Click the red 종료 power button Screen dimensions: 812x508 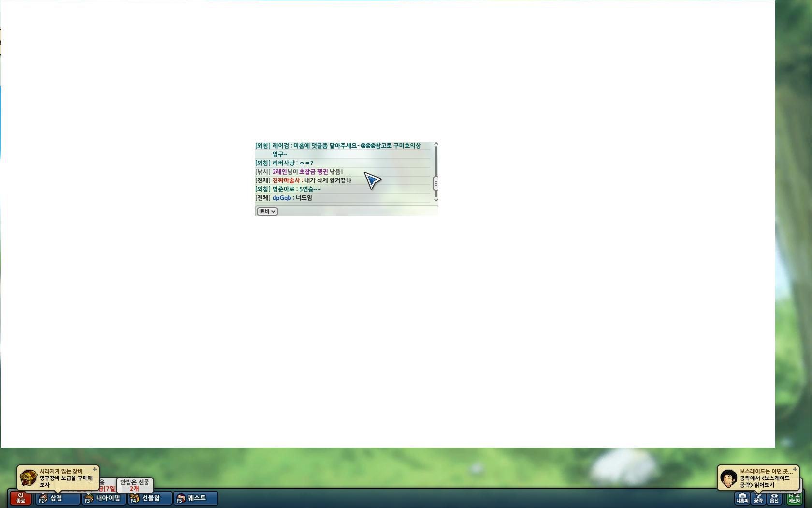click(x=21, y=498)
